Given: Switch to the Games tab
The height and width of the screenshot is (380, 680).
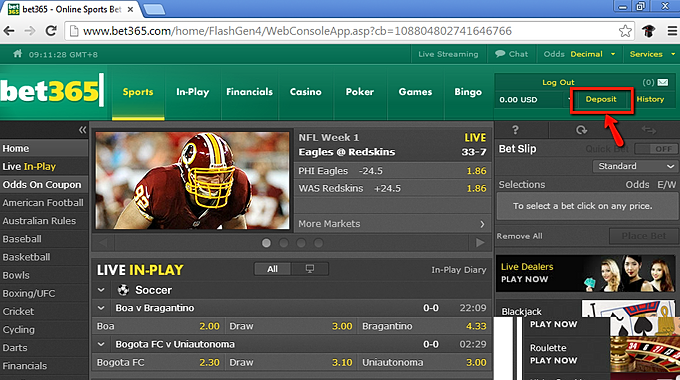Looking at the screenshot, I should pyautogui.click(x=415, y=92).
